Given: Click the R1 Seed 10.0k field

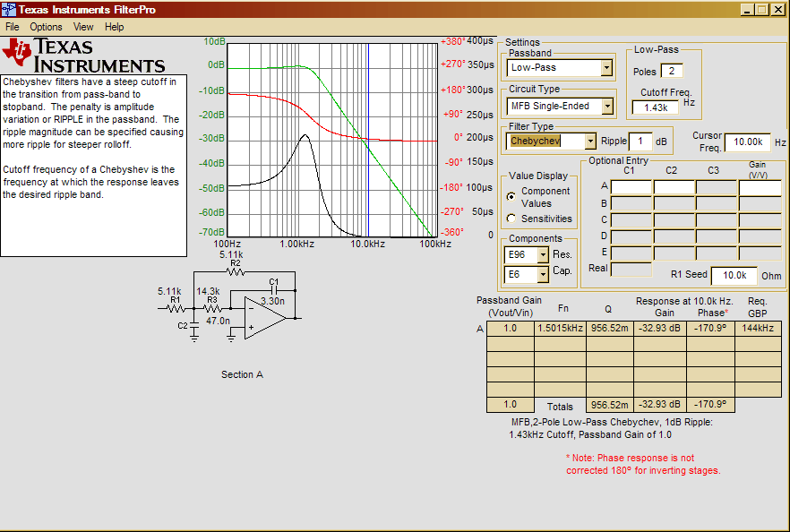Looking at the screenshot, I should click(x=734, y=275).
